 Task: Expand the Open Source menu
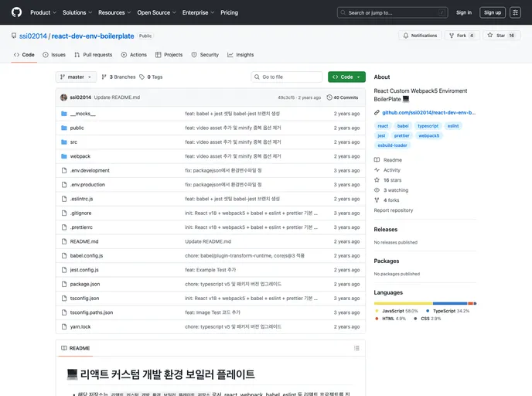pyautogui.click(x=156, y=12)
